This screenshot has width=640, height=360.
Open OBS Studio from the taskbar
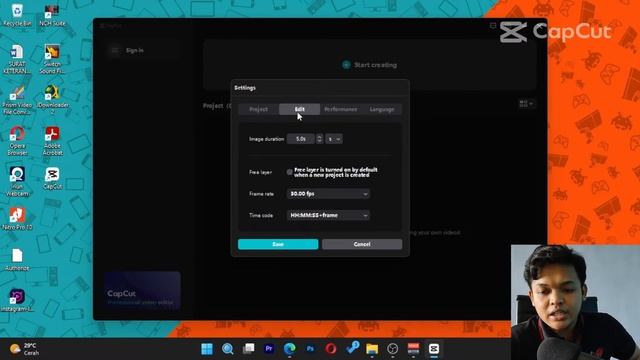(x=393, y=349)
